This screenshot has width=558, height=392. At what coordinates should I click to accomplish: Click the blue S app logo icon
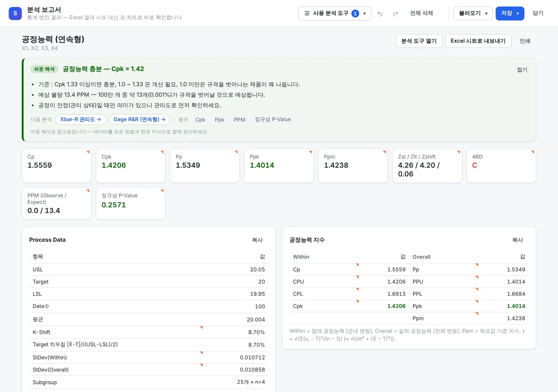(x=15, y=13)
